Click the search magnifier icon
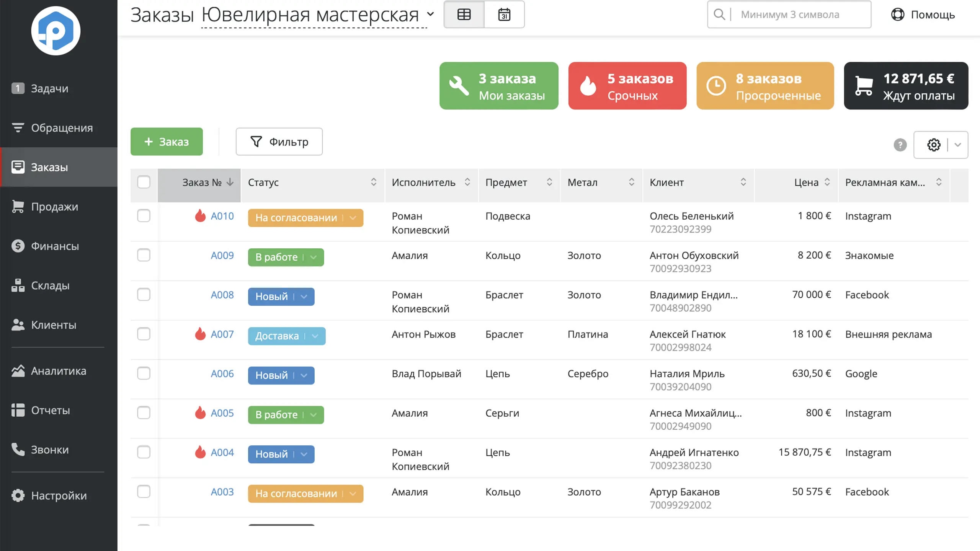980x551 pixels. [x=719, y=15]
